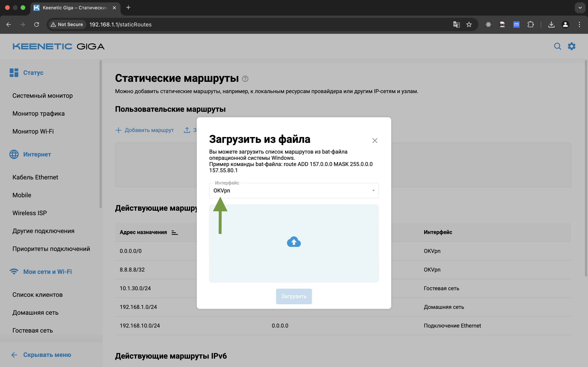This screenshot has height=367, width=588.
Task: Translate the page via the address bar icon
Action: pos(456,24)
